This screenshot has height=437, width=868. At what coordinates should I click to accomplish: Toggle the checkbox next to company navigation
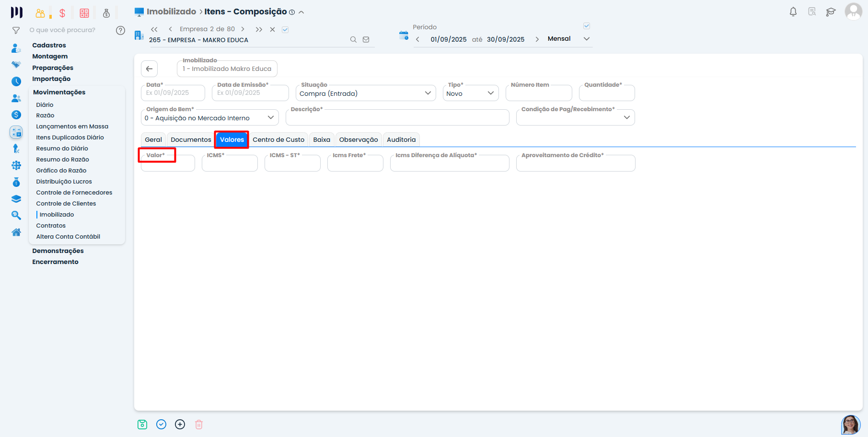(285, 30)
